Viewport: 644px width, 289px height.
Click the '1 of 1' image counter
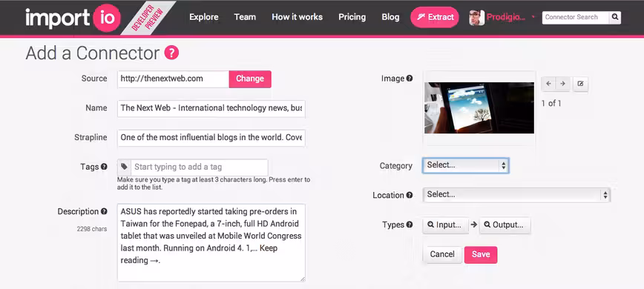click(x=551, y=103)
